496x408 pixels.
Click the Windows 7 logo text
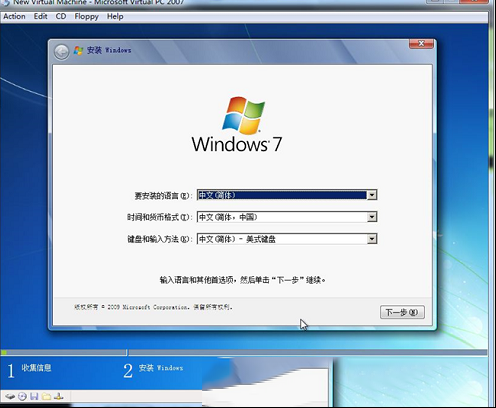tap(237, 144)
